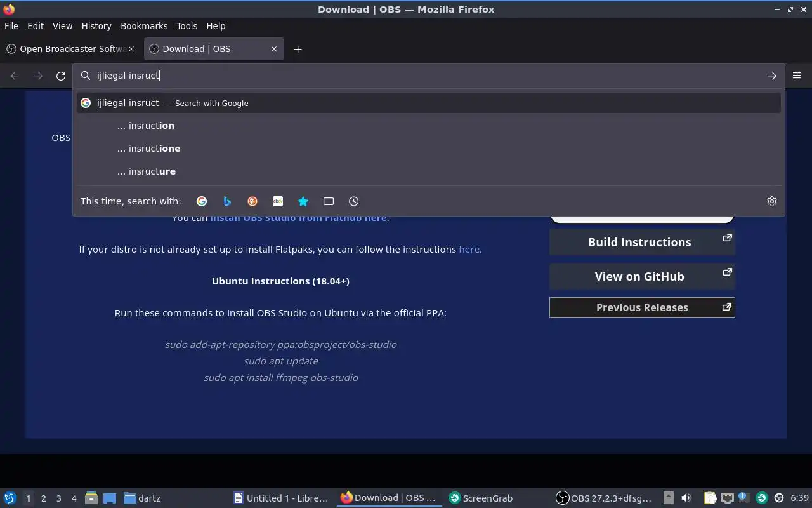Choose the 'insructione' suggestion
812x508 pixels.
[x=428, y=149]
